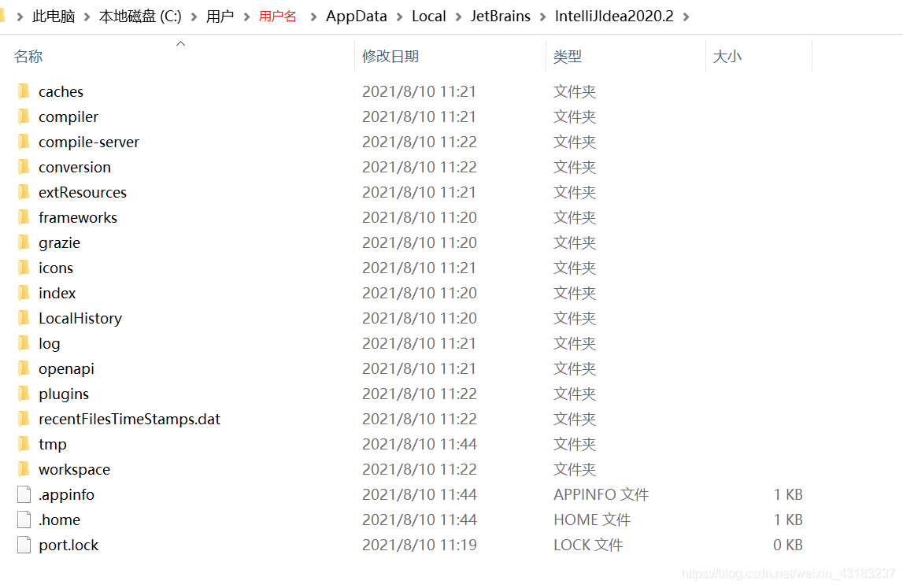Click port.lock date 2021/8/10 11:19
903x588 pixels.
420,545
